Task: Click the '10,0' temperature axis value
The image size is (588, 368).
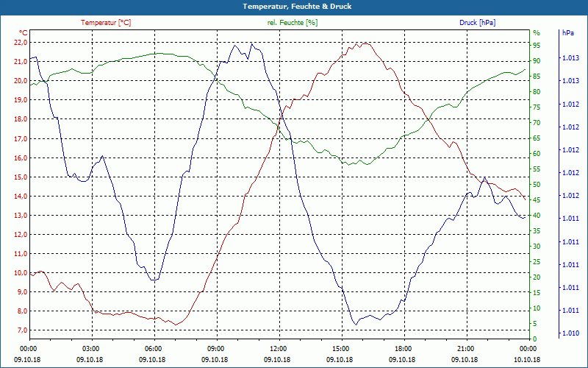Action: 21,273
